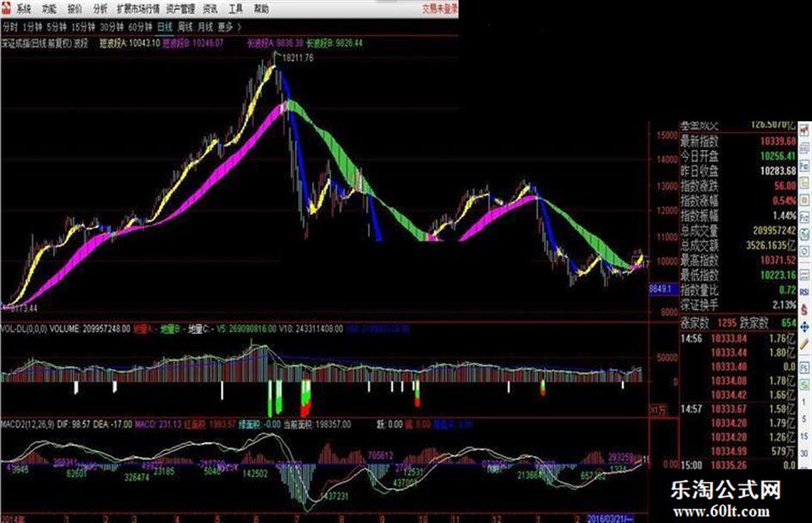The image size is (812, 523).
Task: Switch to the 分时 chart tab
Action: pos(9,27)
